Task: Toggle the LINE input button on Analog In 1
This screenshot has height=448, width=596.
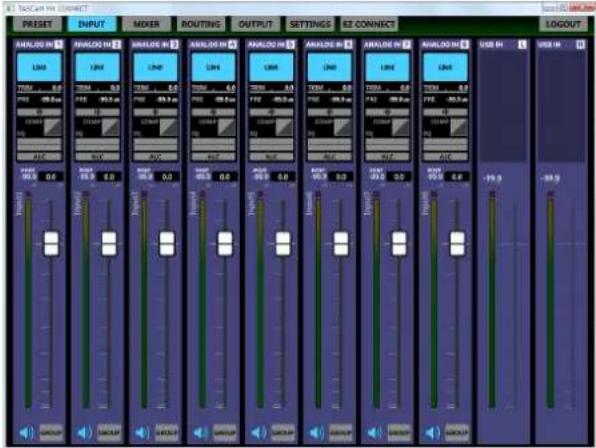Action: (39, 67)
